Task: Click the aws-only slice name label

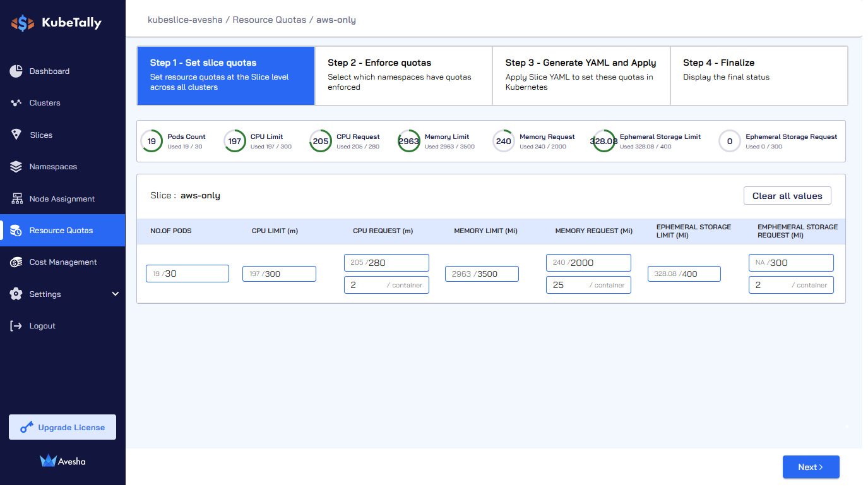Action: (x=200, y=196)
